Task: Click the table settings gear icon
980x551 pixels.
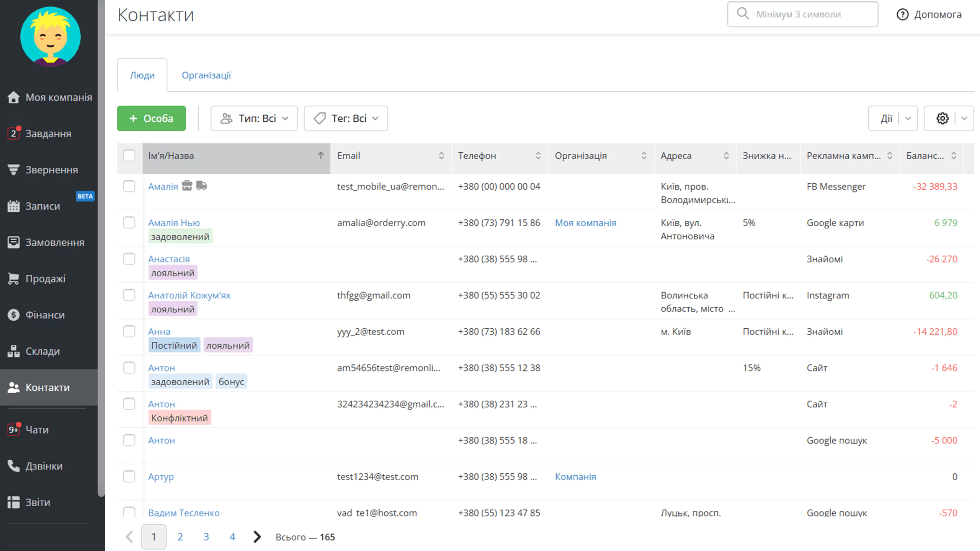Action: (x=942, y=119)
